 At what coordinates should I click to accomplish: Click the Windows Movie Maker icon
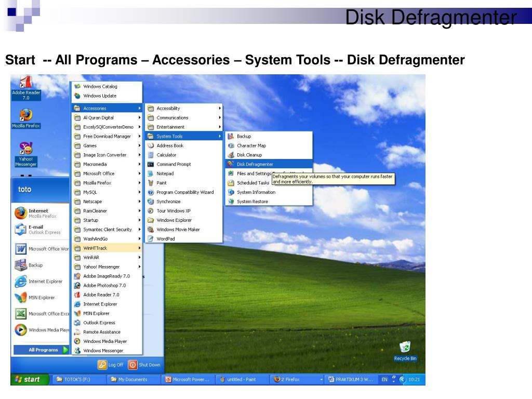tap(151, 229)
